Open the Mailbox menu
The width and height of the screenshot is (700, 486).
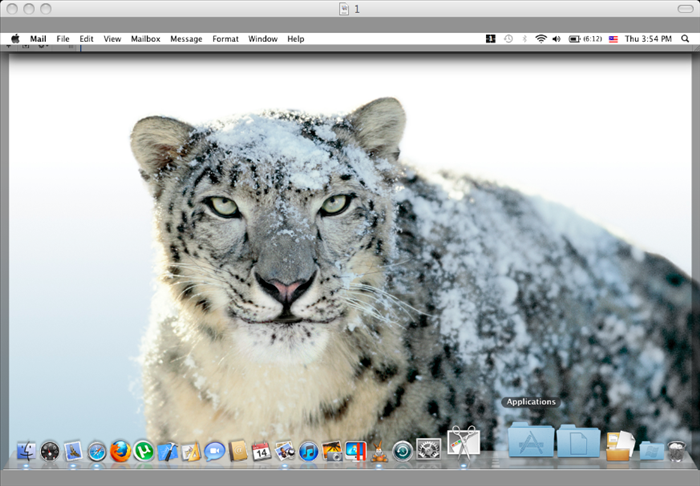click(x=146, y=39)
